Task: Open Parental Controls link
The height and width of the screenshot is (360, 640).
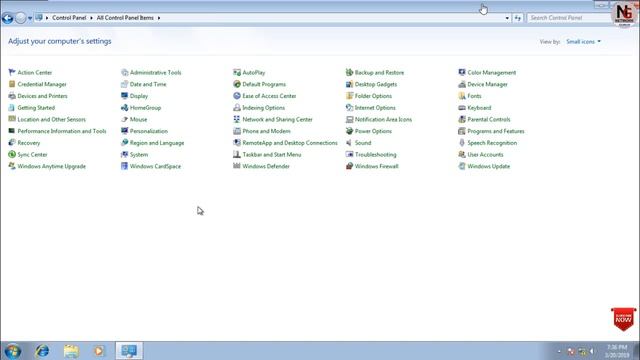Action: pos(489,119)
